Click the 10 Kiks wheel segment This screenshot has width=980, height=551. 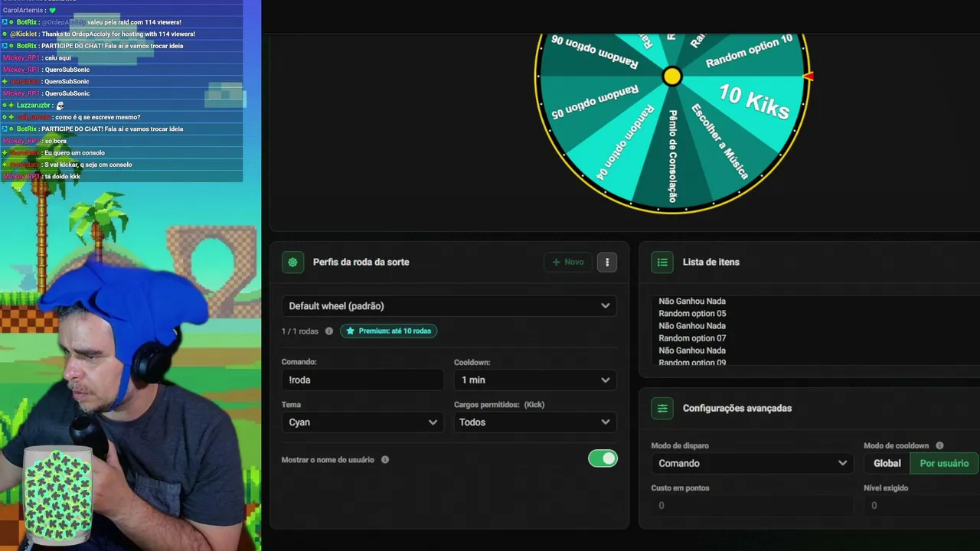[753, 103]
